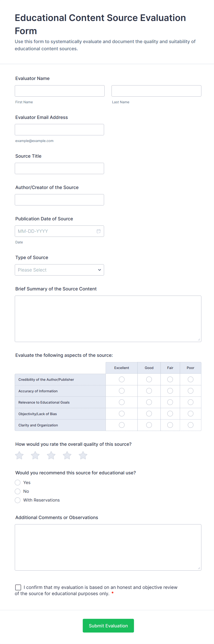Rate Objectivity/Lack of Bias as Fair

(170, 414)
